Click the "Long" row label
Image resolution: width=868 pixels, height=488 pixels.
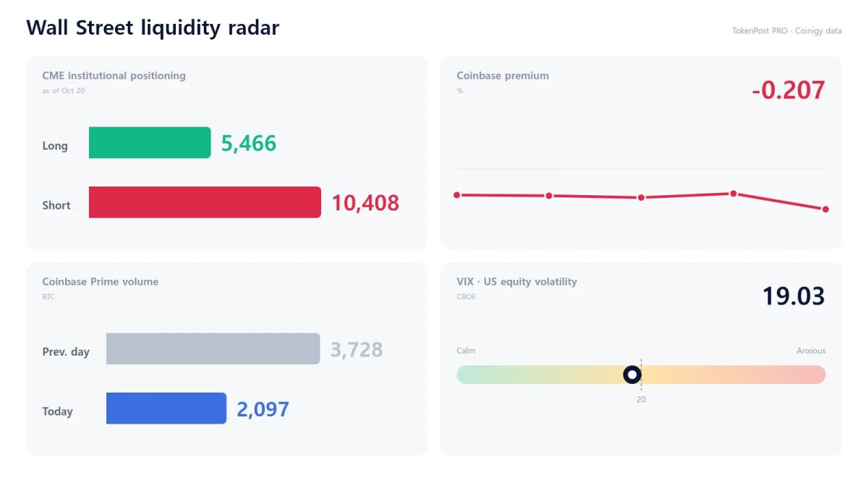click(x=55, y=145)
